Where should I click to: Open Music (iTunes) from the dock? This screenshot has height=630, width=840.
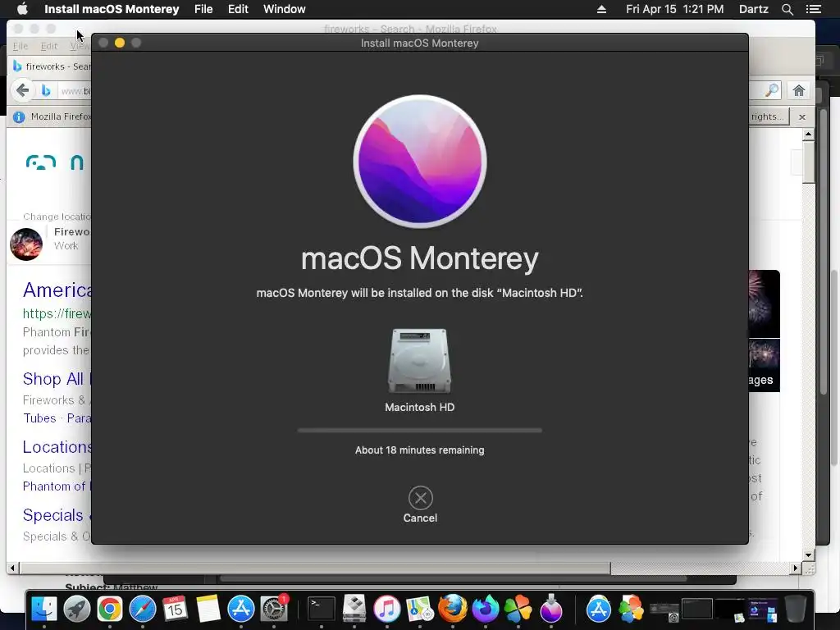[387, 609]
